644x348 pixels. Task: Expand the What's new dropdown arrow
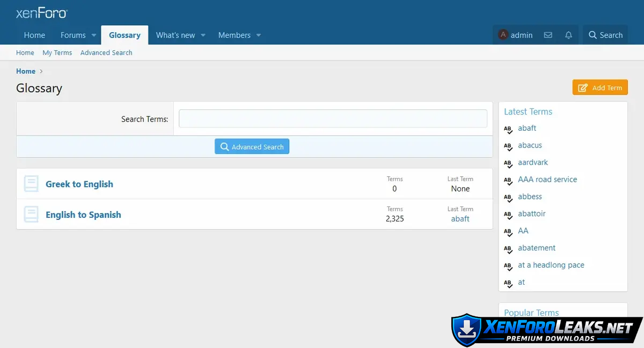pyautogui.click(x=203, y=35)
